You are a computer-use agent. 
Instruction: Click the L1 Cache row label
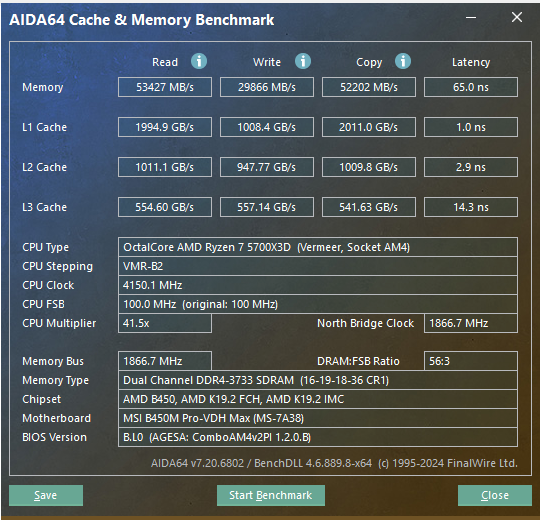pos(44,127)
